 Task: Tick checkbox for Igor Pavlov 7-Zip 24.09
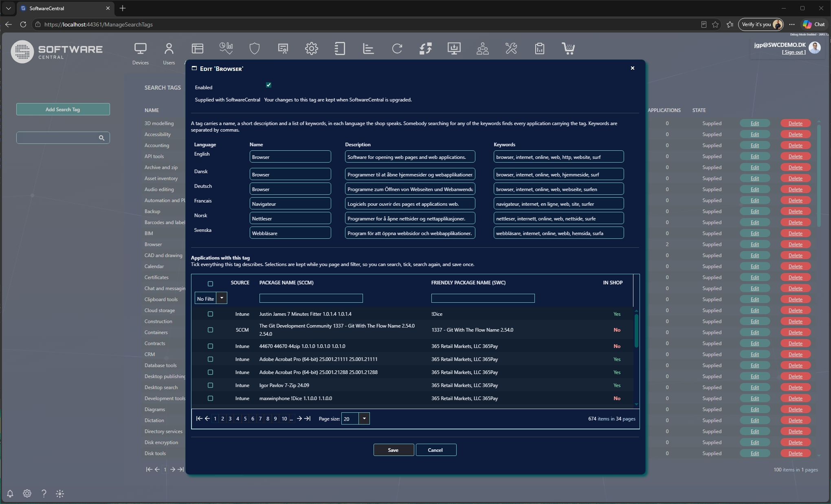click(210, 385)
